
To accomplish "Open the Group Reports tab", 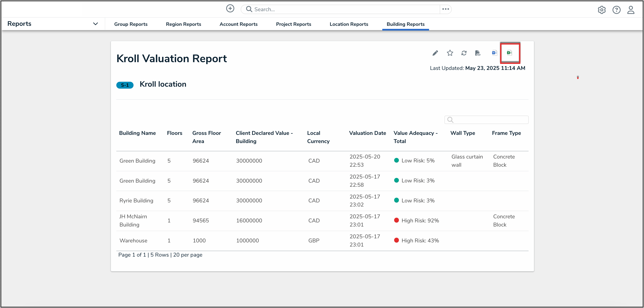I will [131, 24].
